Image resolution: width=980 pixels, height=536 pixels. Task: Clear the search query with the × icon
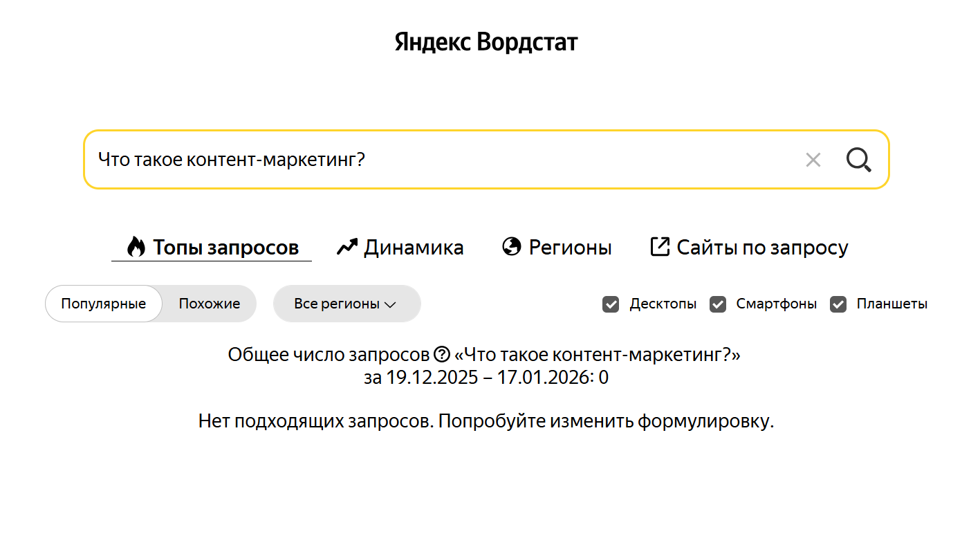coord(813,160)
